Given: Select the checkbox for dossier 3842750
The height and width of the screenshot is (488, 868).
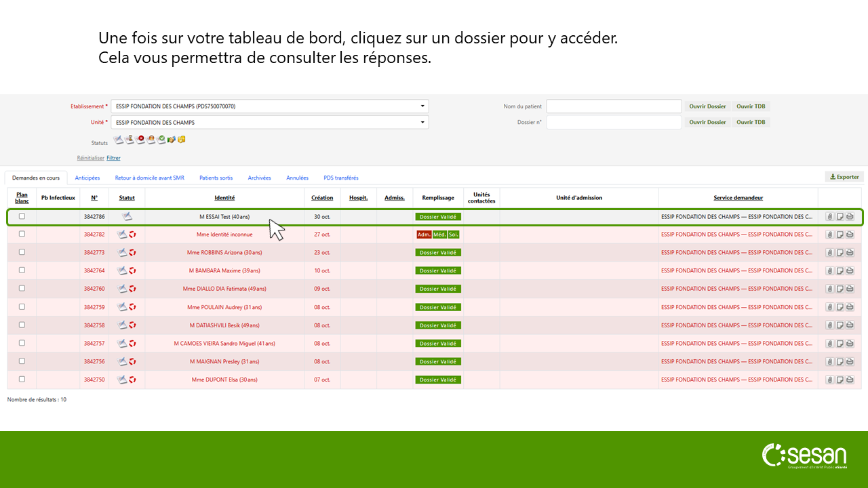Looking at the screenshot, I should pos(22,379).
